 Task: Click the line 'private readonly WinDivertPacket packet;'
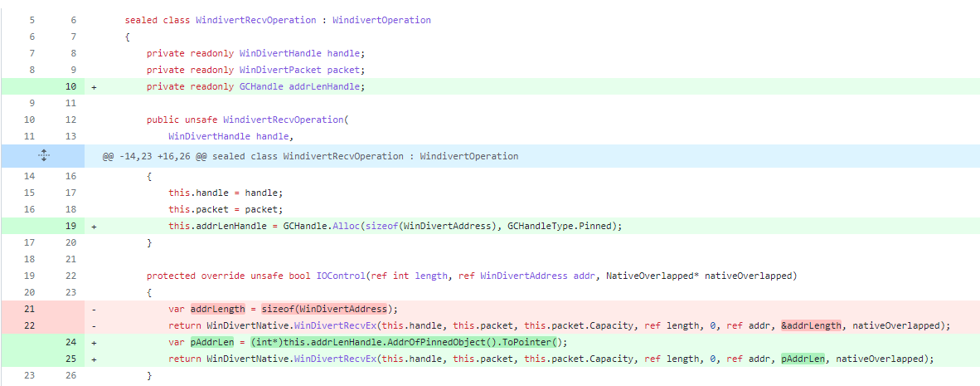click(255, 70)
